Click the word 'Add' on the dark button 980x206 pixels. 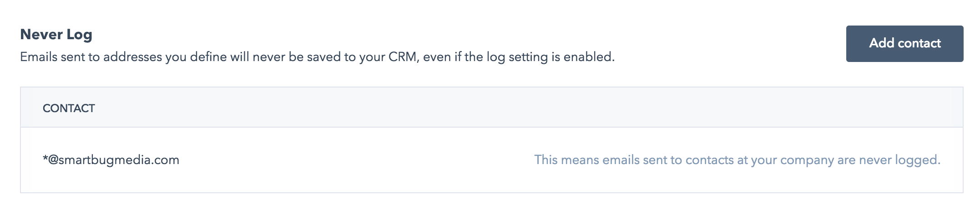point(882,43)
